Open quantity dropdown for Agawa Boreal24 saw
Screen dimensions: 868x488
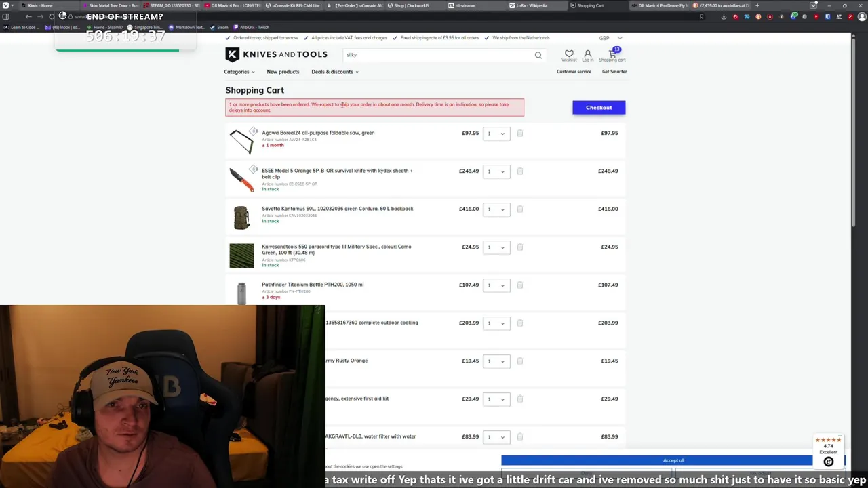496,134
